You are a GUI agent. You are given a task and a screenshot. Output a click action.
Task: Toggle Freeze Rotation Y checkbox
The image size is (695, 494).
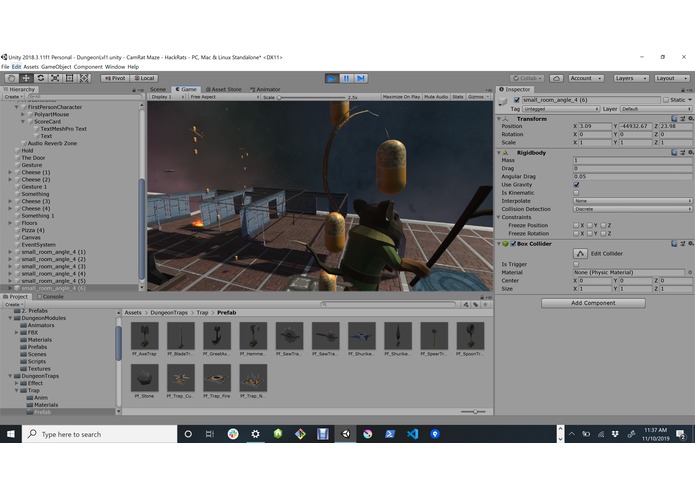[x=590, y=233]
